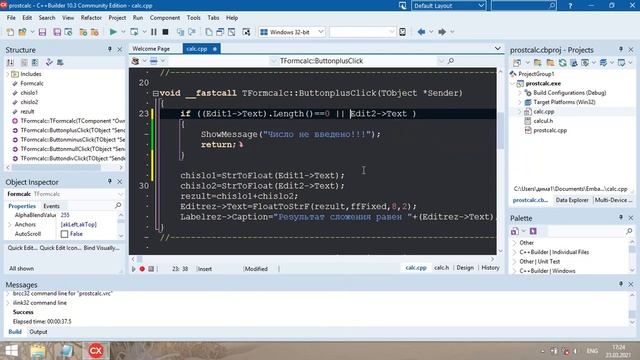Switch to Build tab in Messages
The height and width of the screenshot is (360, 640).
pos(15,332)
